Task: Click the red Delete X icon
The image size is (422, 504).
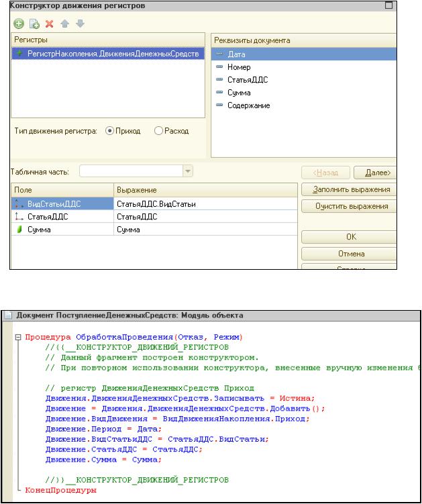Action: [49, 23]
